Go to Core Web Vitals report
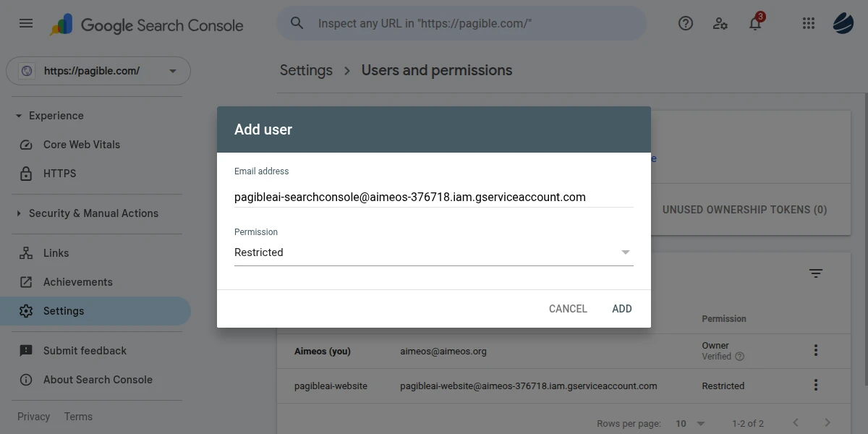 (81, 145)
